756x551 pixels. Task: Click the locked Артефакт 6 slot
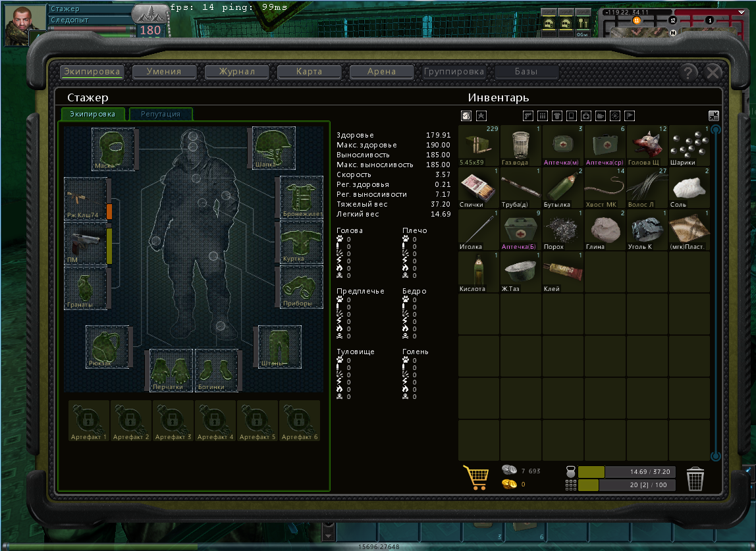point(300,421)
